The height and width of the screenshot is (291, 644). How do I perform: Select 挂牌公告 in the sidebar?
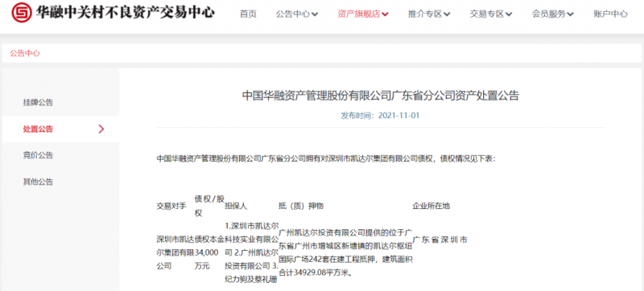(38, 103)
